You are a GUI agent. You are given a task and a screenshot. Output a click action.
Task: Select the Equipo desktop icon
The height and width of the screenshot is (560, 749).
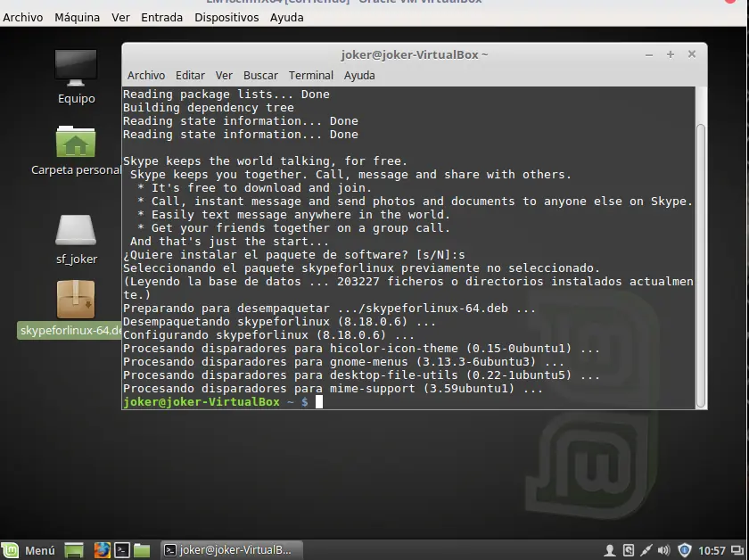[x=76, y=77]
